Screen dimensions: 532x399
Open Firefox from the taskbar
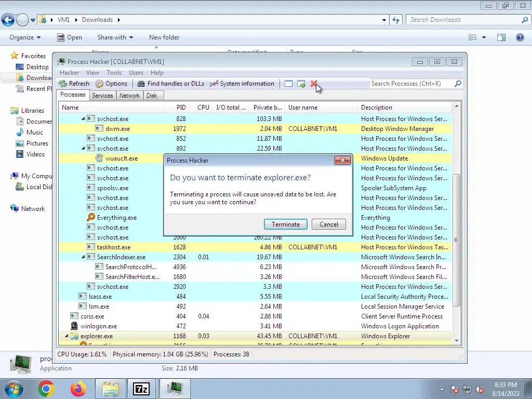point(78,389)
